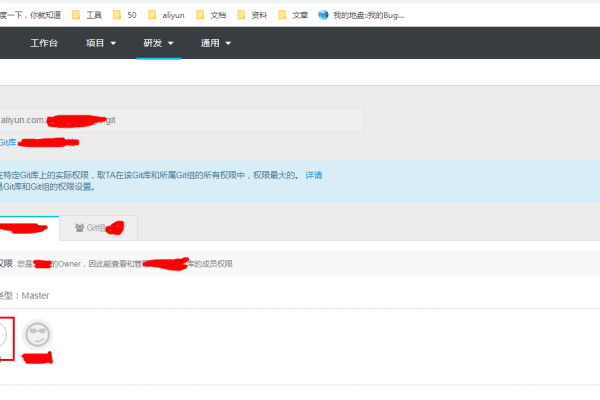Expand the 通用 dropdown menu
This screenshot has width=600, height=400.
coord(215,43)
